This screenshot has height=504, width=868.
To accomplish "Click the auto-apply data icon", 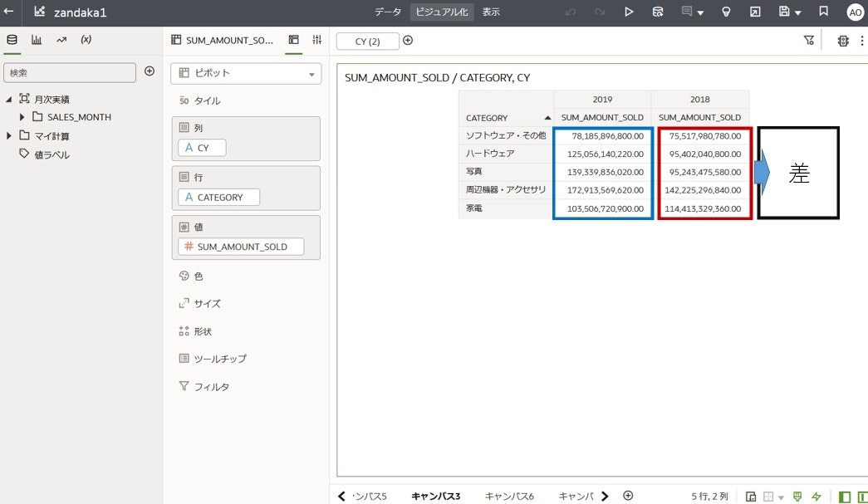I will (843, 41).
